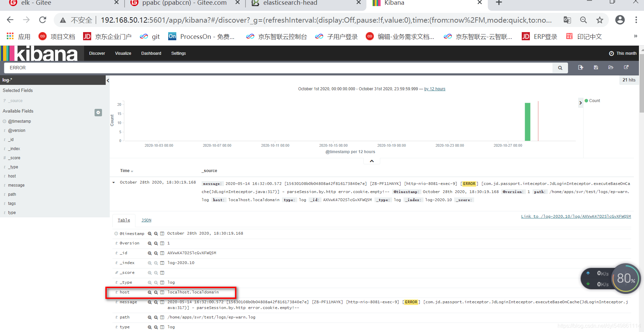Click the search magnifier button in query bar
This screenshot has height=332, width=644.
pos(560,68)
